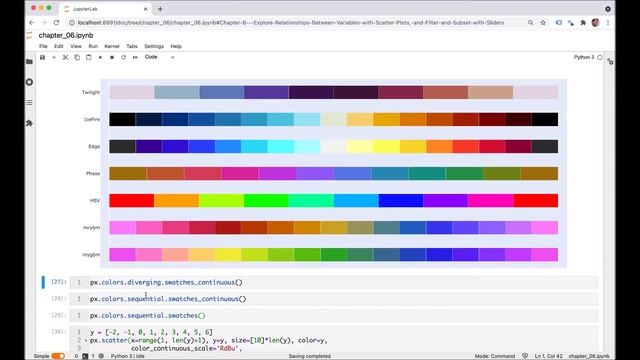This screenshot has height=360, width=640.
Task: Insert a new cell below using plus icon
Action: click(54, 58)
